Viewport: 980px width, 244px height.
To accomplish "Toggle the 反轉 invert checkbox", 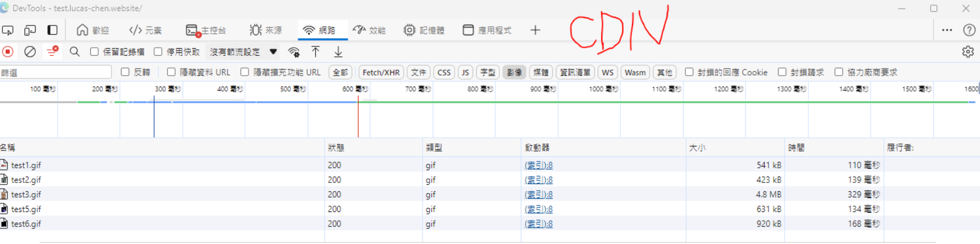I will [125, 72].
